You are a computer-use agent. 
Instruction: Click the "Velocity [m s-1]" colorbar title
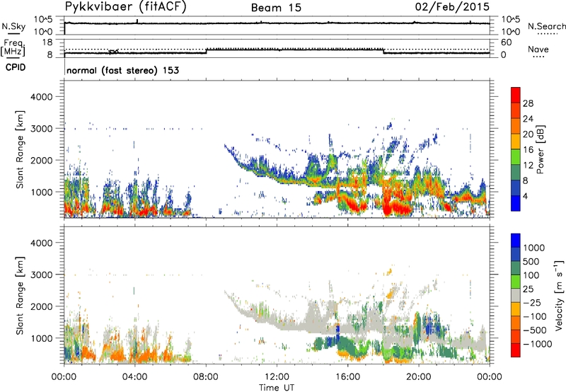[x=559, y=296]
